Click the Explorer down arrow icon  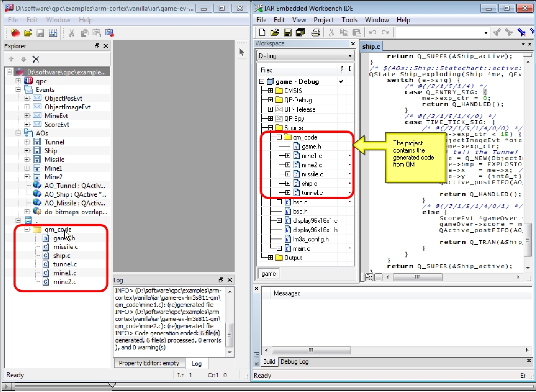point(23,59)
